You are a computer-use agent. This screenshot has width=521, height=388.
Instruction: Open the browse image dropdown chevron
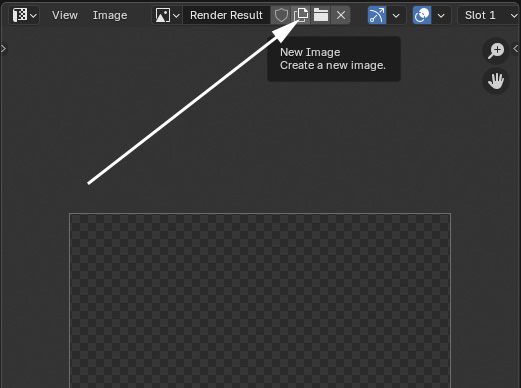point(176,15)
